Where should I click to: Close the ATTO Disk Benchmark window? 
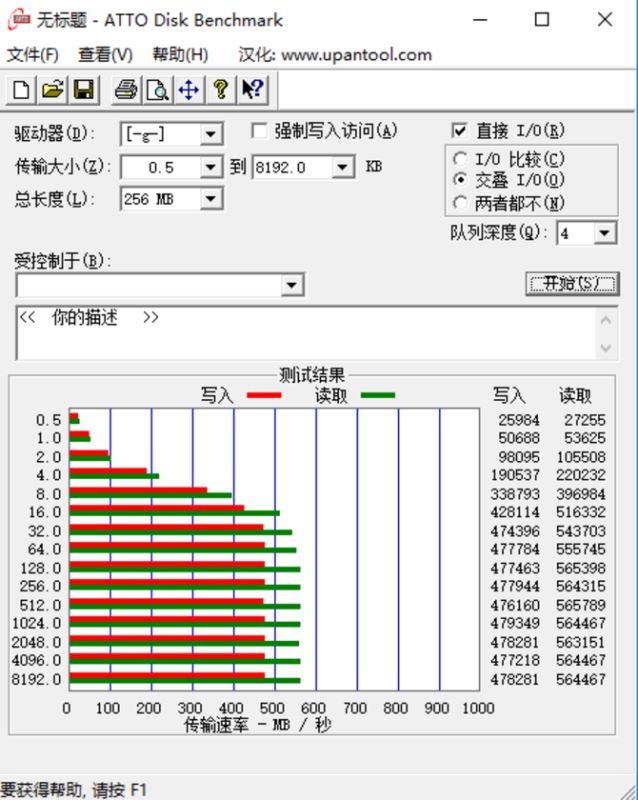[605, 20]
